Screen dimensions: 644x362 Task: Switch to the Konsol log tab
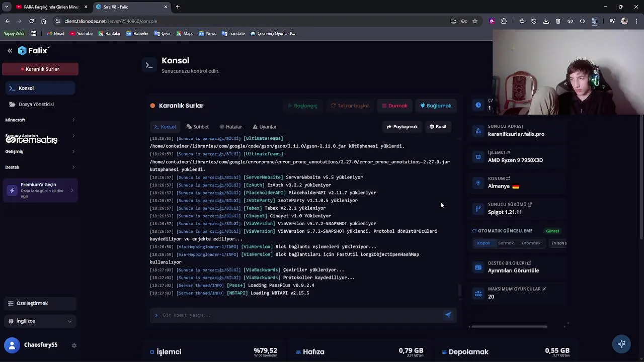point(165,127)
